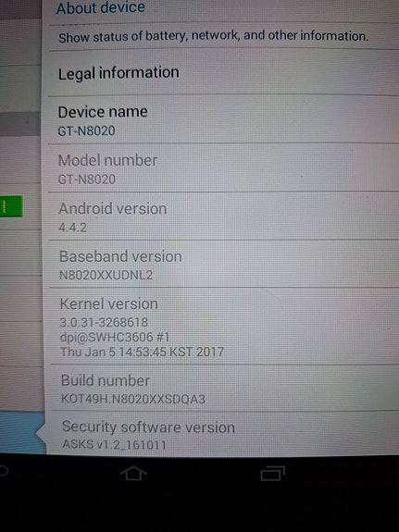Select the blue highlighted sidebar entry
The image size is (399, 532).
(x=22, y=432)
